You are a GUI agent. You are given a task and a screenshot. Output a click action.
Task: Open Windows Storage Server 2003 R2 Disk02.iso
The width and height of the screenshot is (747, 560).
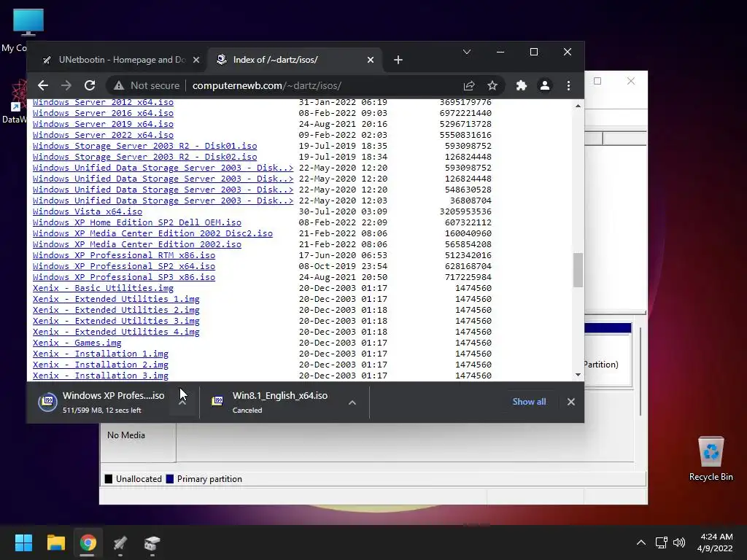[x=145, y=157]
